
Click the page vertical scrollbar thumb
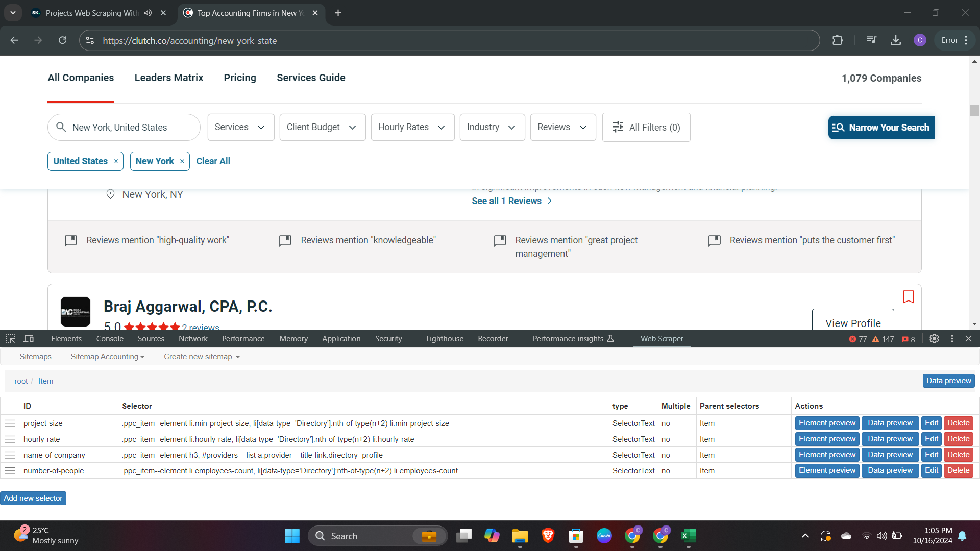[974, 110]
